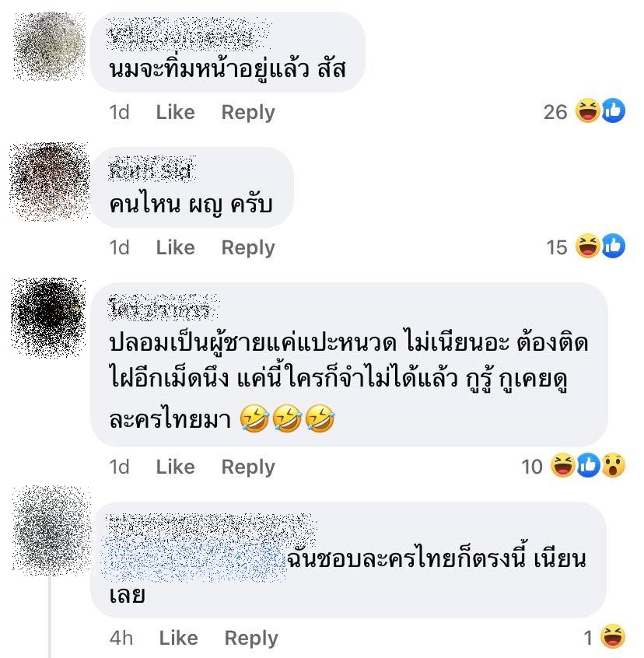Click Reply under the 15-reaction comment

point(248,248)
